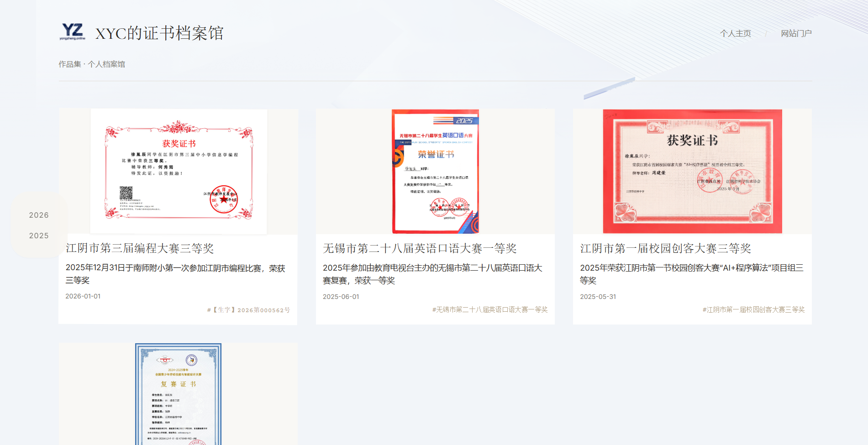Image resolution: width=868 pixels, height=445 pixels.
Task: Select tag #无锡市第二十八届英语口语大赛一等奖
Action: (x=490, y=309)
